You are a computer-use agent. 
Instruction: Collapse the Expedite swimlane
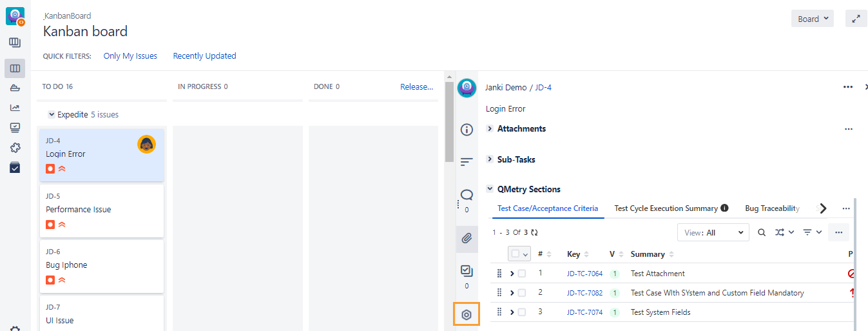(x=52, y=115)
